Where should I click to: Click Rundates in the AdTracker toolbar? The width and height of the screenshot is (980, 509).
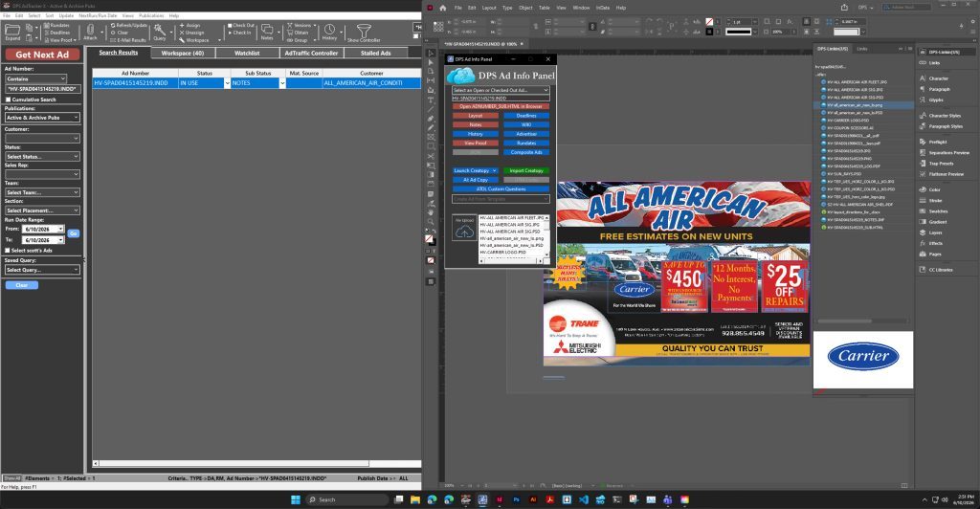[x=56, y=26]
